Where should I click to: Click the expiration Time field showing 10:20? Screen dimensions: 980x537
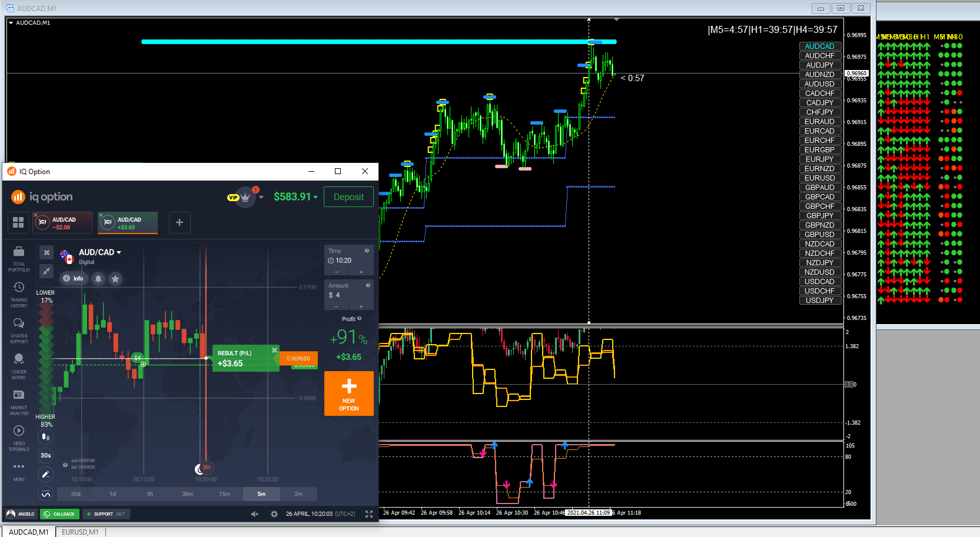(349, 261)
